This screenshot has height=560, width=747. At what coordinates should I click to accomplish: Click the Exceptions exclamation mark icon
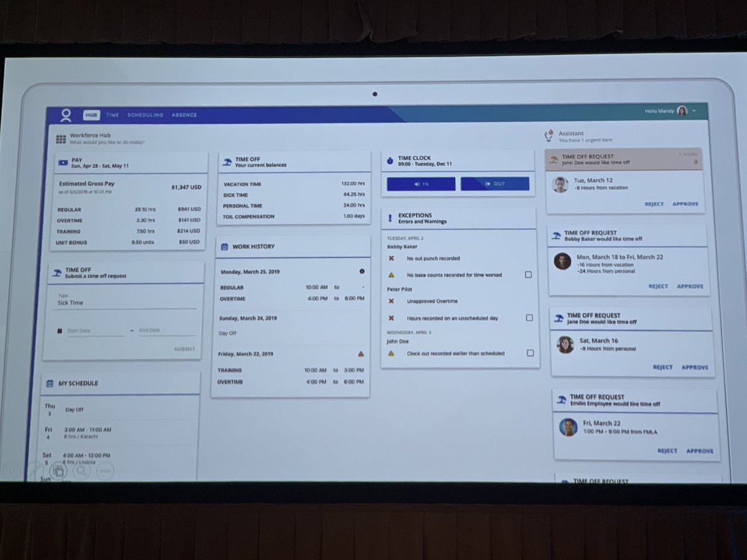pos(390,218)
